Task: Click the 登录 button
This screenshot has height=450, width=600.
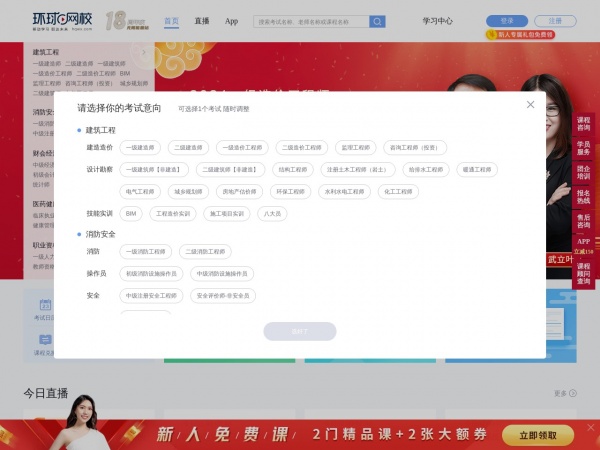Action: [506, 21]
